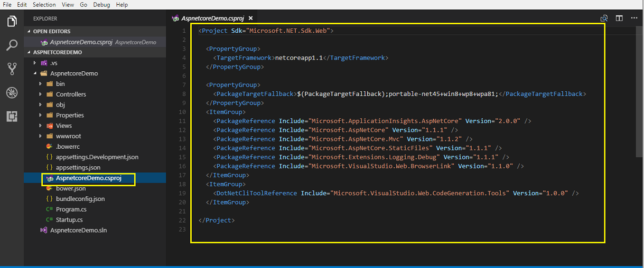Click Microsoft.VisualStudio.Web.BrowserLink package name
The height and width of the screenshot is (268, 644).
[x=381, y=166]
